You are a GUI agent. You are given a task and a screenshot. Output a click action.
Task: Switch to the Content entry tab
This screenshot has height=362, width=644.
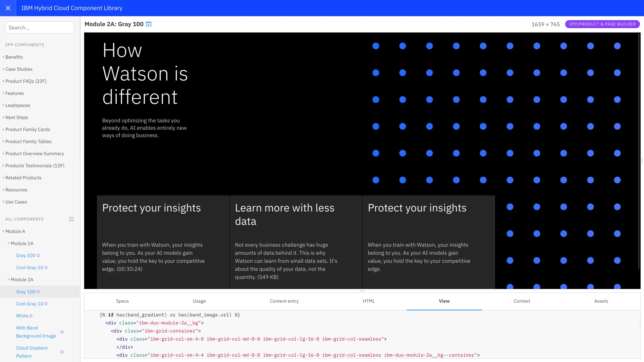click(x=284, y=301)
